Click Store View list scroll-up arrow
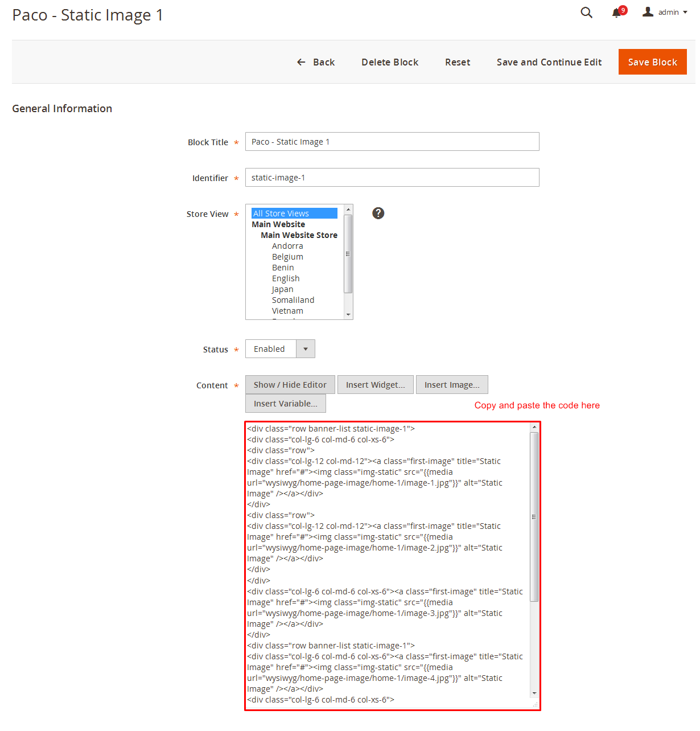700x731 pixels. click(x=348, y=210)
